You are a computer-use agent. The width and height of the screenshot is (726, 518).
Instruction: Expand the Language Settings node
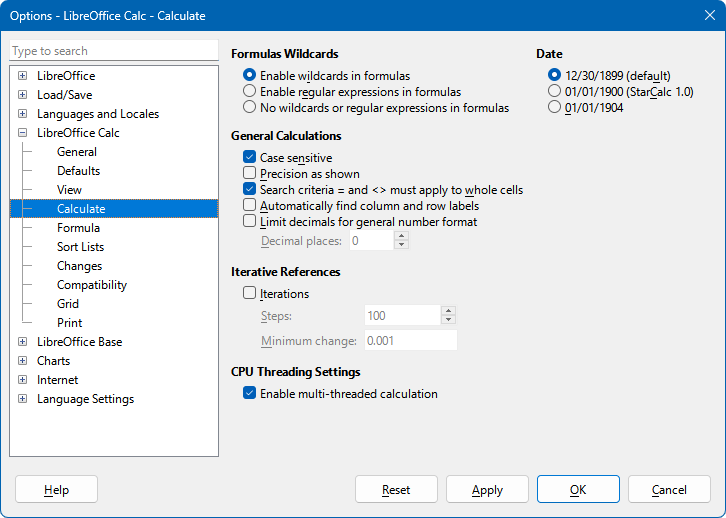coord(22,399)
